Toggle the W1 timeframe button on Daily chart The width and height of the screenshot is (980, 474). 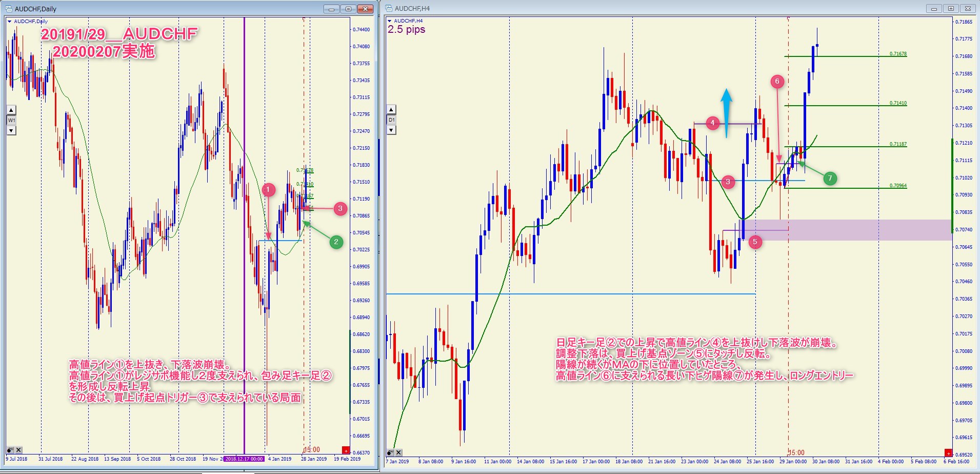[11, 120]
